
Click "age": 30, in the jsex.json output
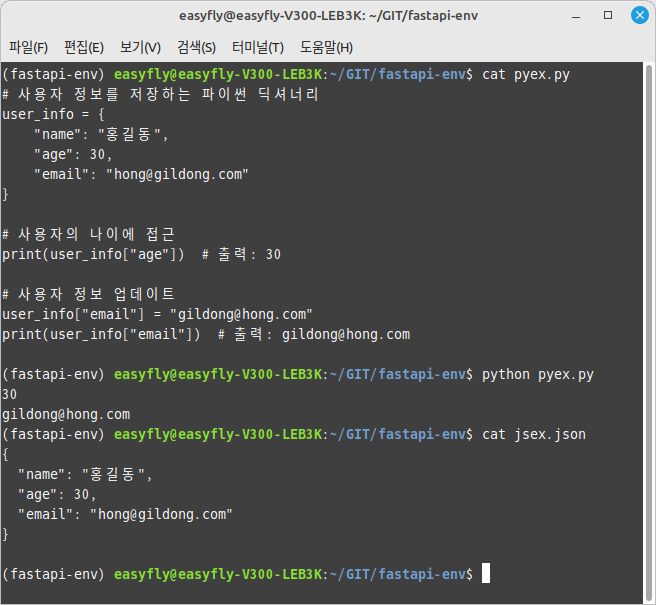(57, 495)
